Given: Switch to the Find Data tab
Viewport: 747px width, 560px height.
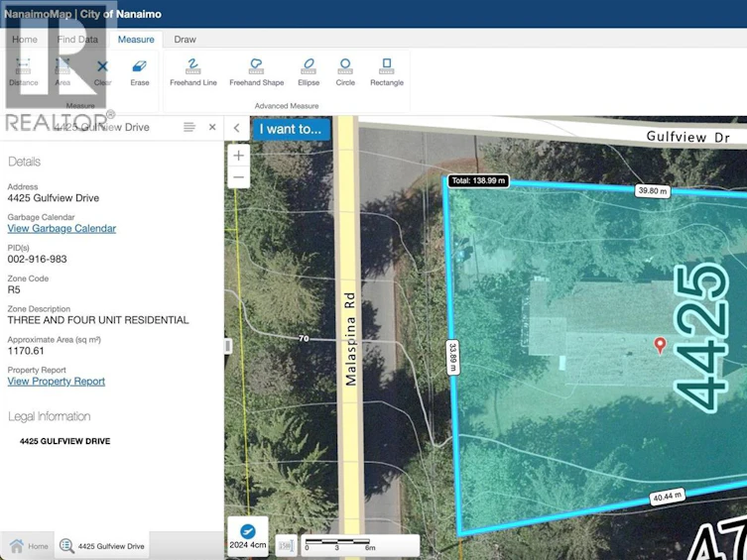Looking at the screenshot, I should tap(77, 40).
